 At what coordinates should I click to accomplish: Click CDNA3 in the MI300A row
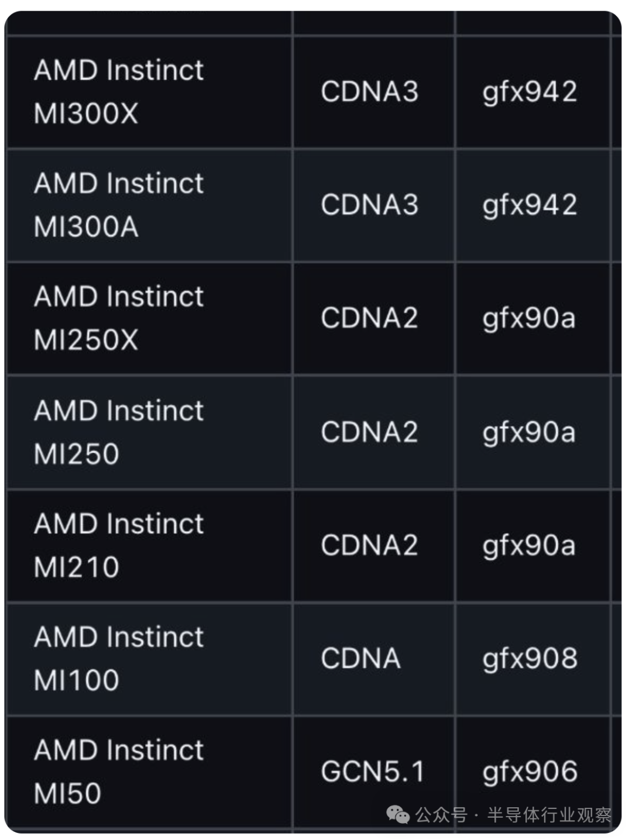click(369, 205)
